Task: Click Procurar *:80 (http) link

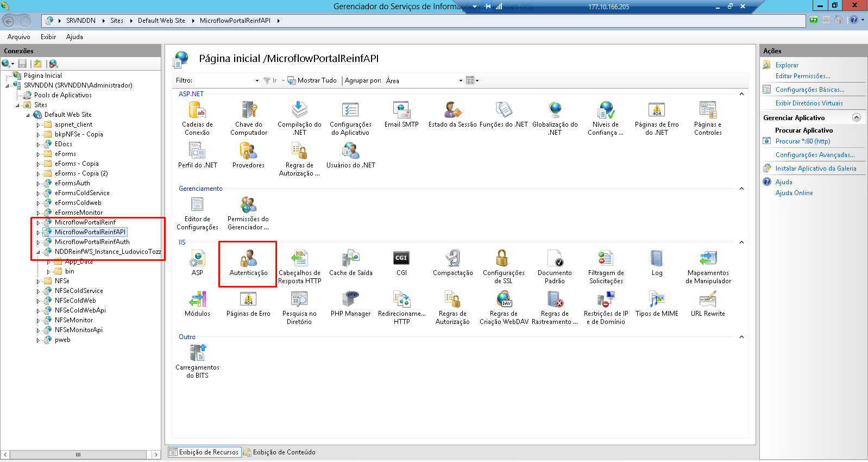Action: click(x=802, y=141)
